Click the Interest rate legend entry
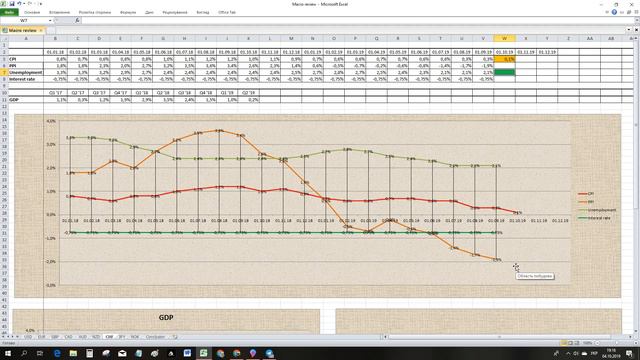The width and height of the screenshot is (640, 360). coord(595,218)
